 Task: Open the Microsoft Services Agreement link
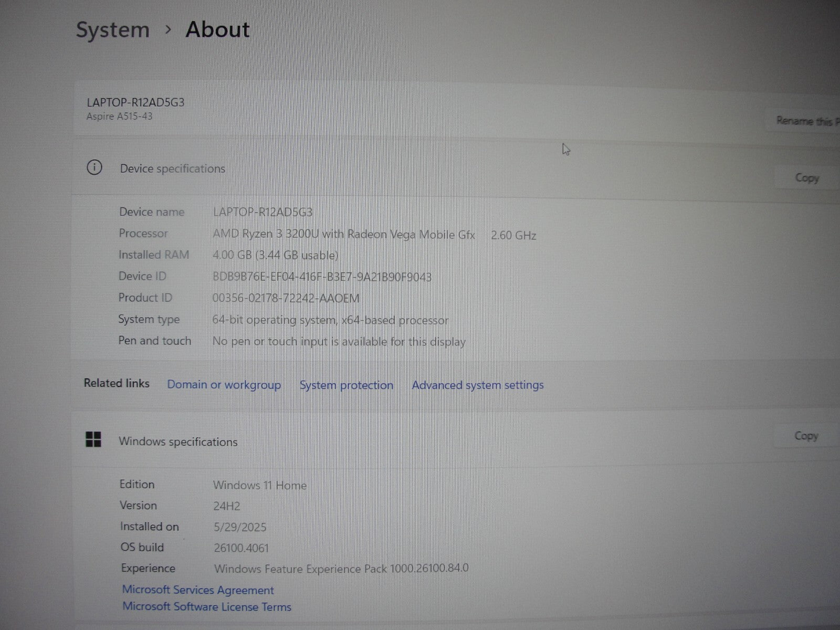pos(198,590)
